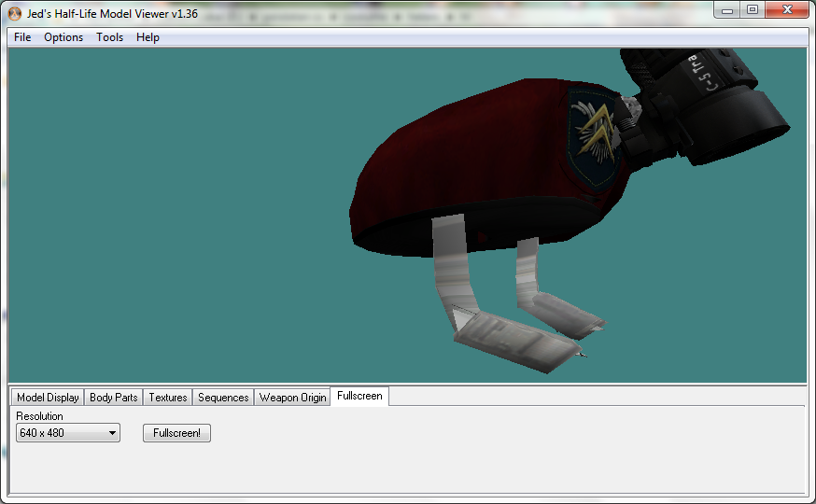Expand the Resolution 640 x 480 dropdown
816x504 pixels.
[x=68, y=433]
